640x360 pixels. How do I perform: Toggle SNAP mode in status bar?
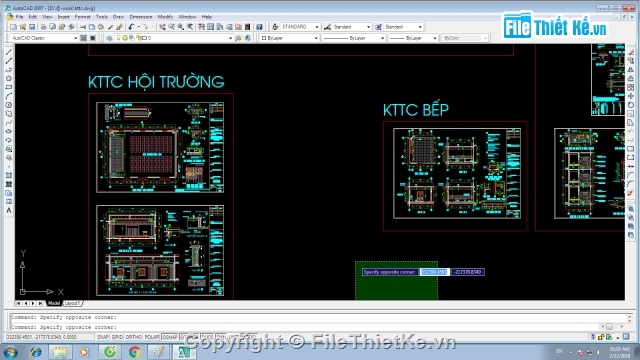click(103, 337)
